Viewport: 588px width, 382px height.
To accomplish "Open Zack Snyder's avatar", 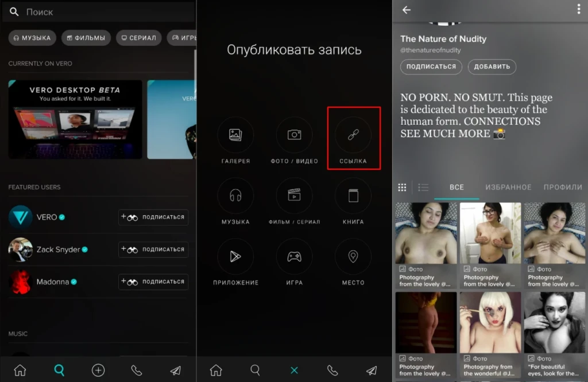I will pyautogui.click(x=20, y=250).
